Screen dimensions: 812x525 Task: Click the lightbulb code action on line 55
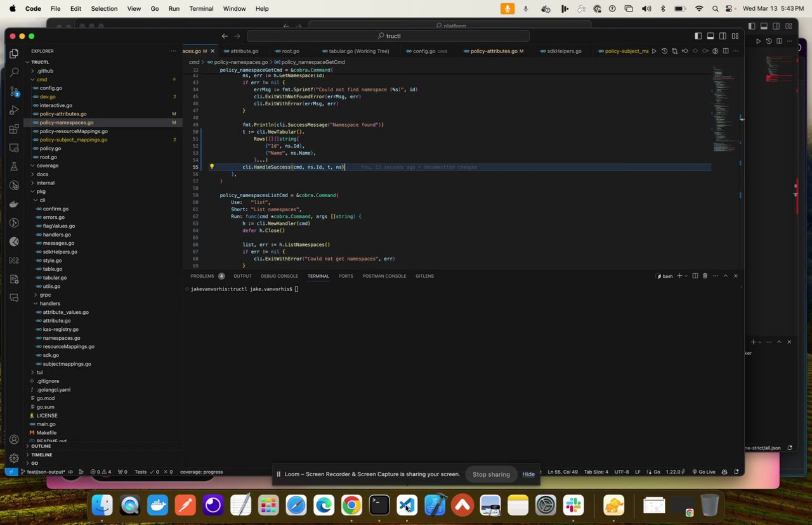pos(212,167)
